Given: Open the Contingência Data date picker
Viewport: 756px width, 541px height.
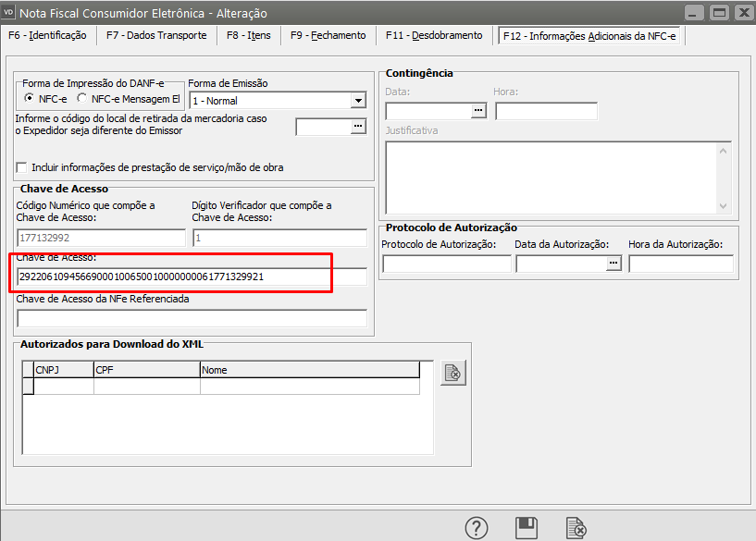Looking at the screenshot, I should point(478,111).
